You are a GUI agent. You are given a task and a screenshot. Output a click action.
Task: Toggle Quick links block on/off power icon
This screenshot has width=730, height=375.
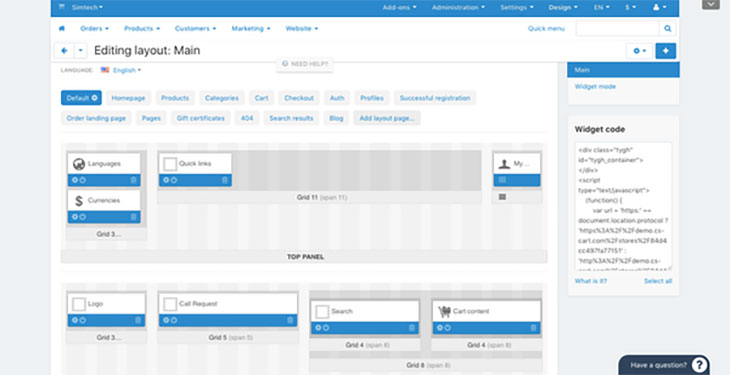pyautogui.click(x=174, y=180)
